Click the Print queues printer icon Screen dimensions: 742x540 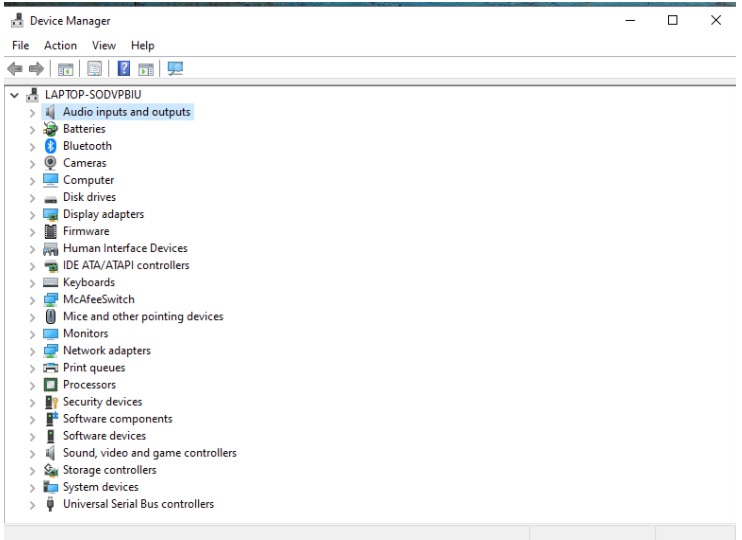(50, 368)
